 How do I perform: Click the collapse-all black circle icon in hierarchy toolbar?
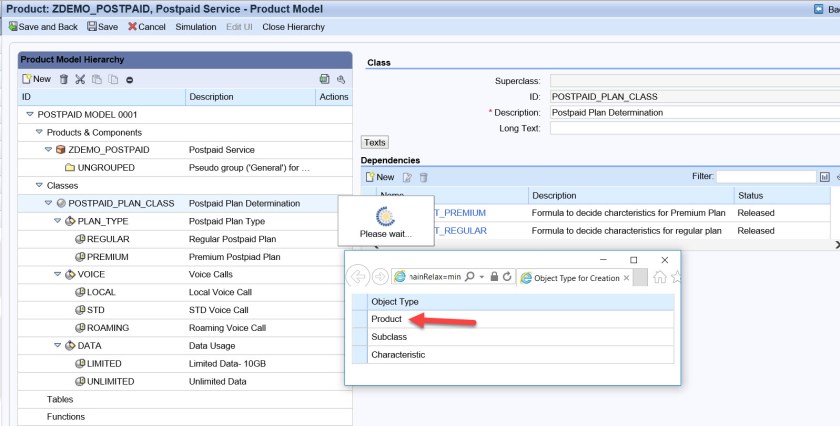(130, 79)
